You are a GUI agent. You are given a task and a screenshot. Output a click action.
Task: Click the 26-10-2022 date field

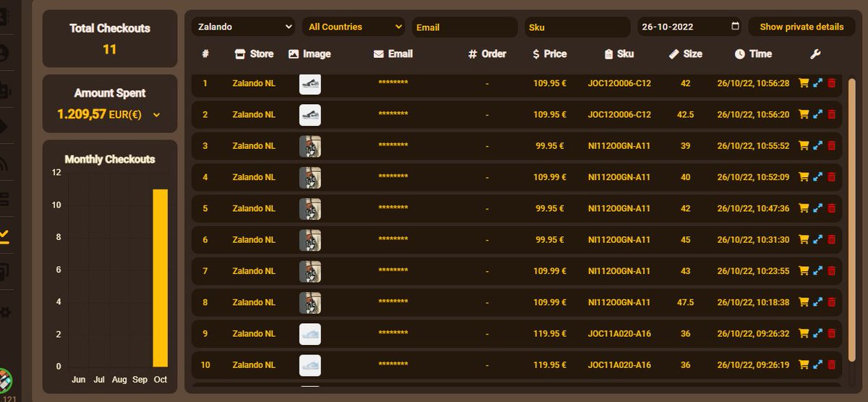click(x=689, y=27)
